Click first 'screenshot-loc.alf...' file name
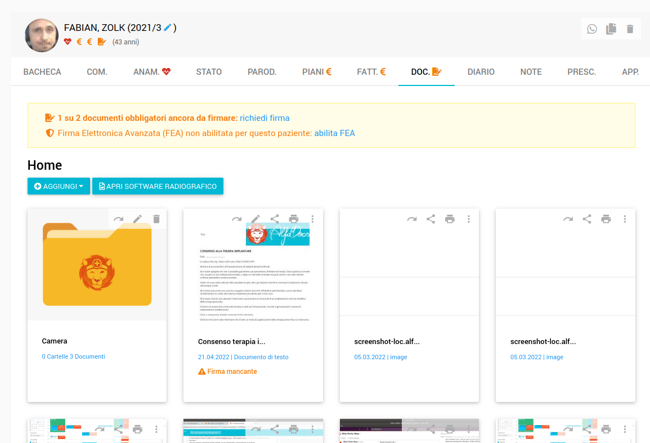The width and height of the screenshot is (650, 443). click(387, 341)
